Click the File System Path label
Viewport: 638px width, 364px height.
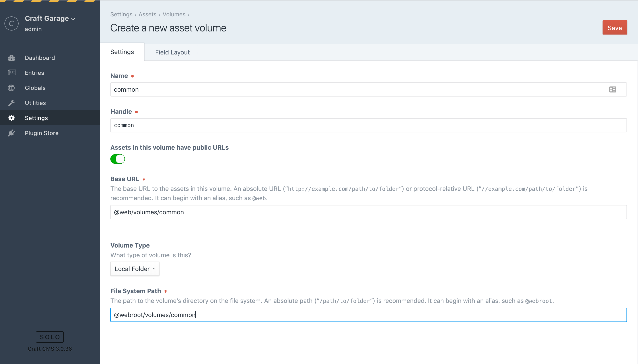tap(136, 291)
